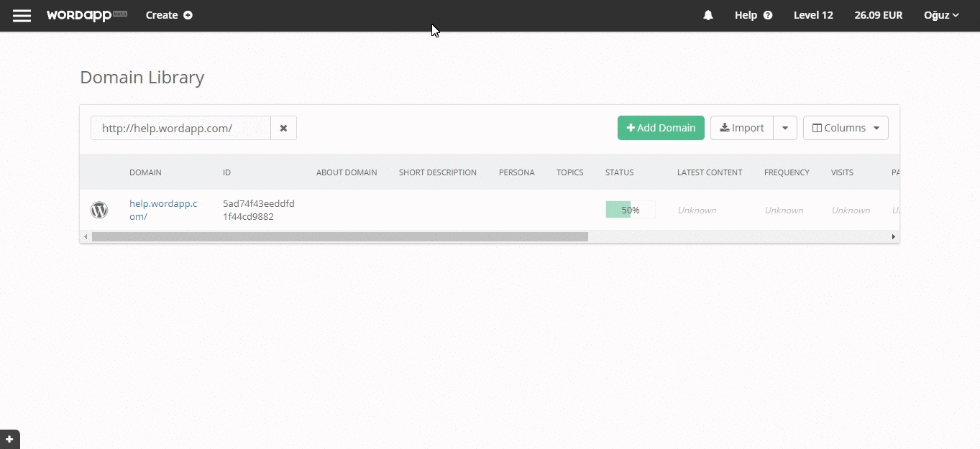980x449 pixels.
Task: Focus the domain search field
Action: click(180, 128)
